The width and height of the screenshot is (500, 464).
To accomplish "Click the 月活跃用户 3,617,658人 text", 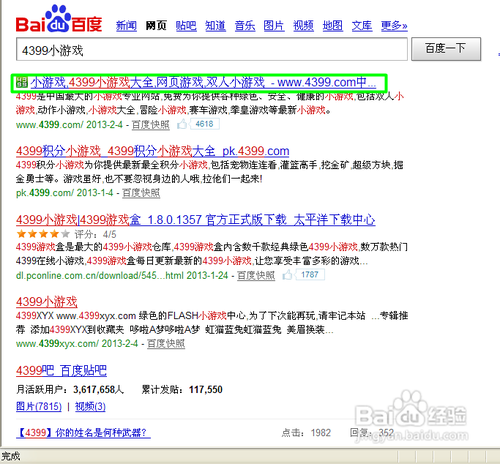I will [70, 389].
